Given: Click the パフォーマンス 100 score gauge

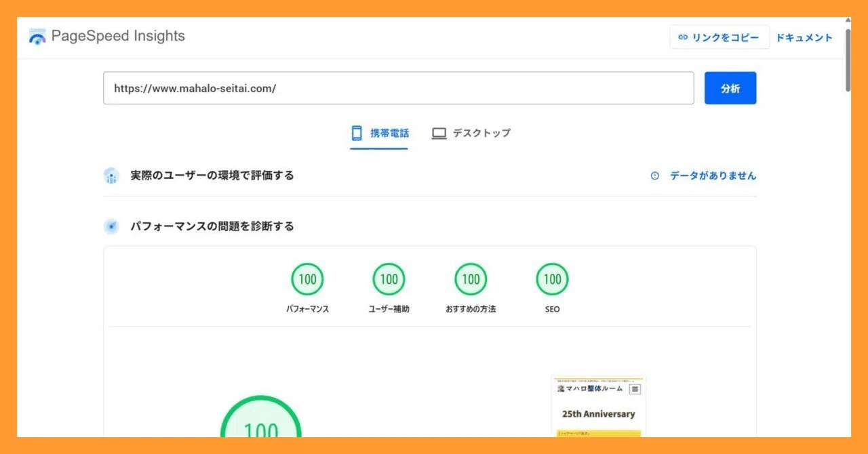Looking at the screenshot, I should [x=308, y=279].
